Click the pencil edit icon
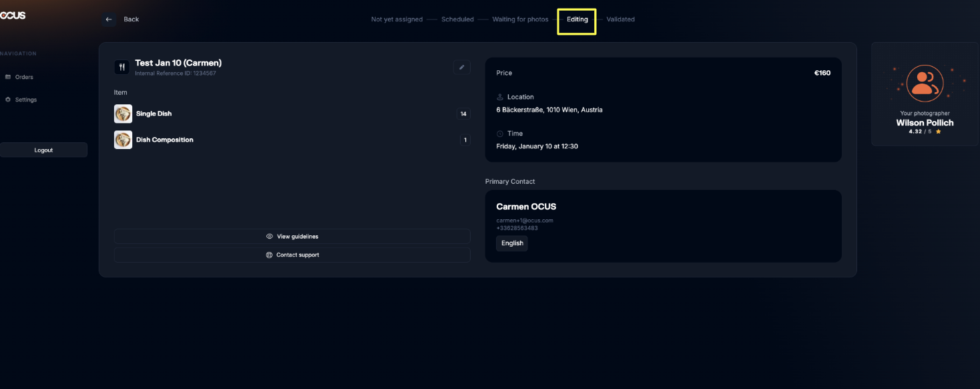Image resolution: width=980 pixels, height=389 pixels. coord(461,67)
